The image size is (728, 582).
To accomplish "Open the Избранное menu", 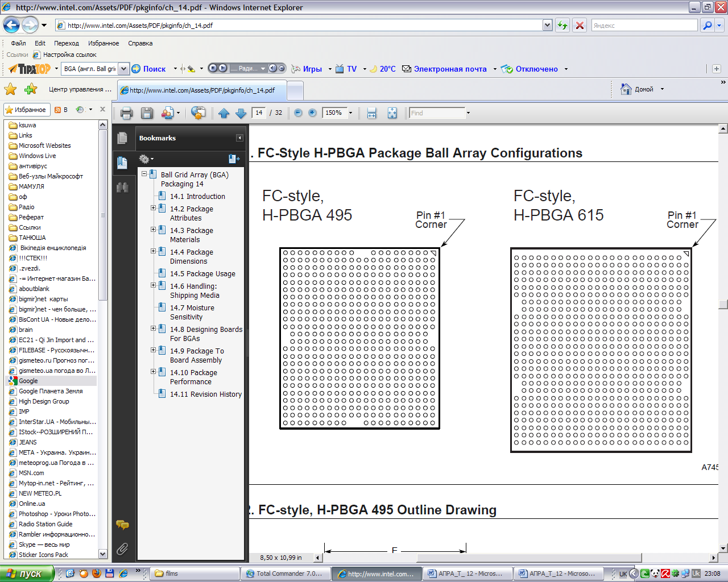I will pyautogui.click(x=104, y=43).
